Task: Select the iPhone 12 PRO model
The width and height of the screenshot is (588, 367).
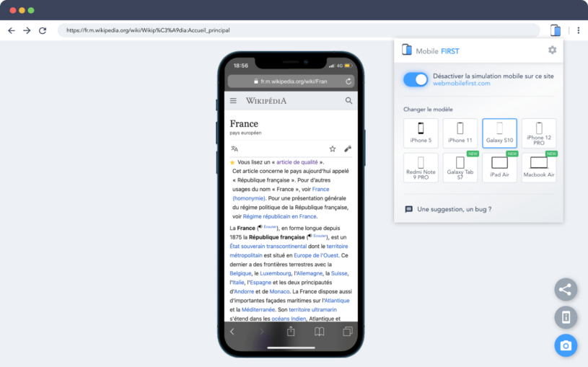Action: pos(539,133)
